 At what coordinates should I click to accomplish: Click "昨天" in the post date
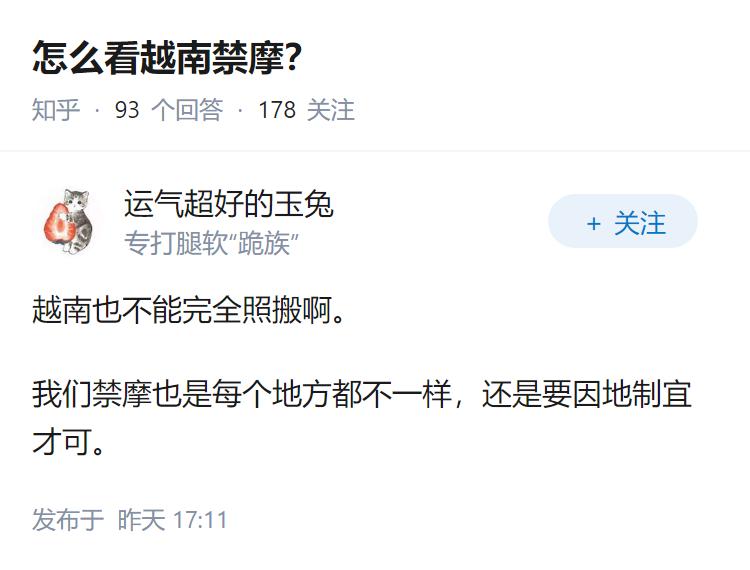pyautogui.click(x=141, y=520)
